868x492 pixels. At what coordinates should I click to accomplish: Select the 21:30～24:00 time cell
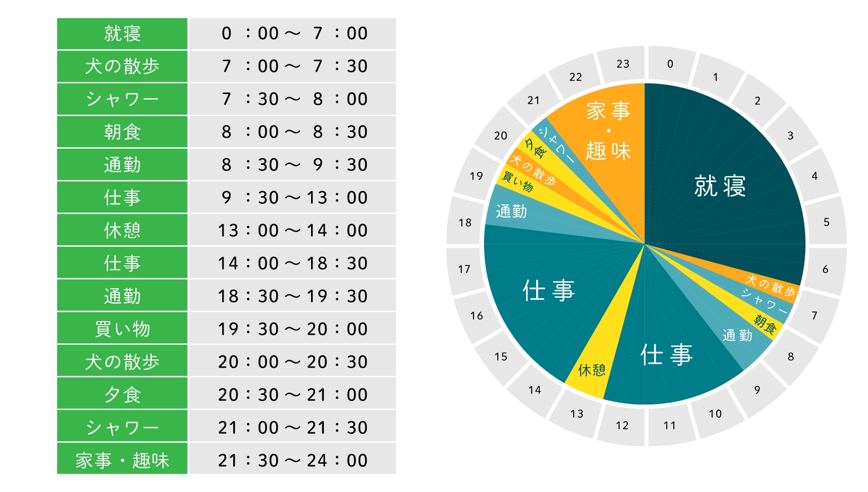[x=292, y=460]
